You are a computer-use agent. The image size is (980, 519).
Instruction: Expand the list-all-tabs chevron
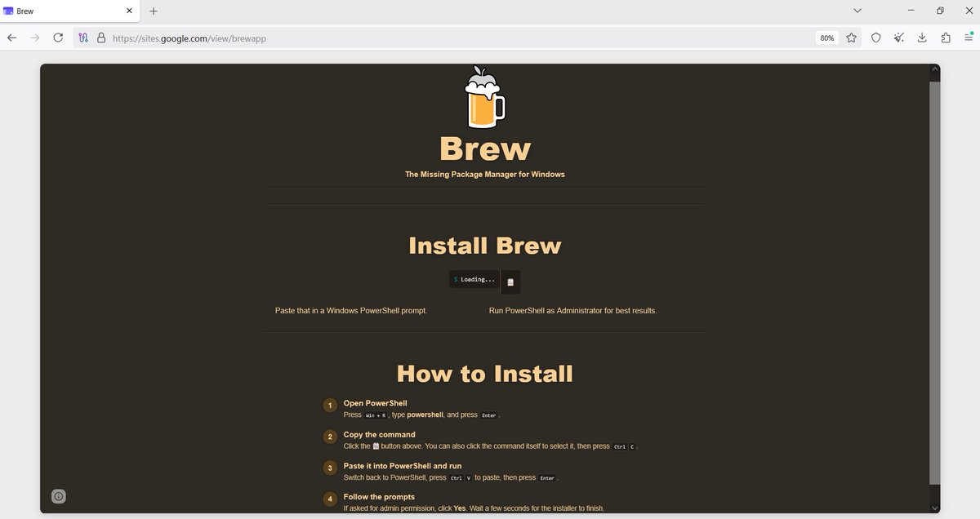[x=857, y=11]
